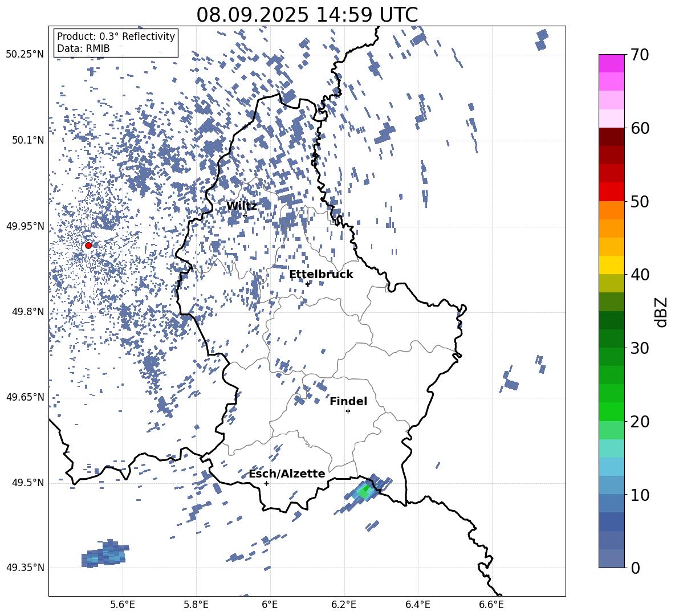This screenshot has width=675, height=616.
Task: Click the 20 tick on the colorbar
Action: [639, 421]
